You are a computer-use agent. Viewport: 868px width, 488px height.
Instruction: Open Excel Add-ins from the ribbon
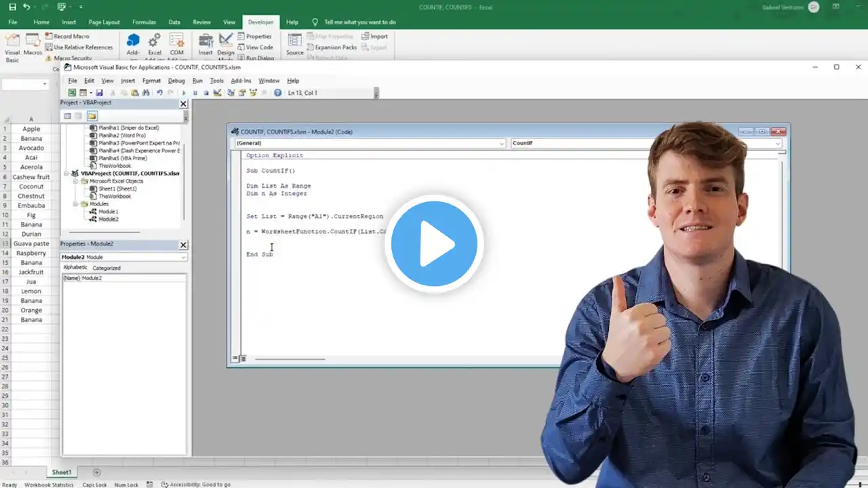(155, 46)
